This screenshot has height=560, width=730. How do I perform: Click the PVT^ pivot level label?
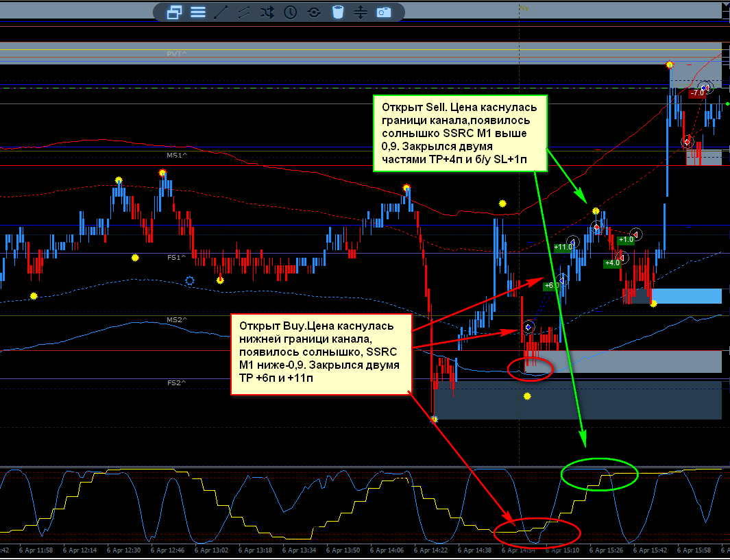click(x=177, y=54)
